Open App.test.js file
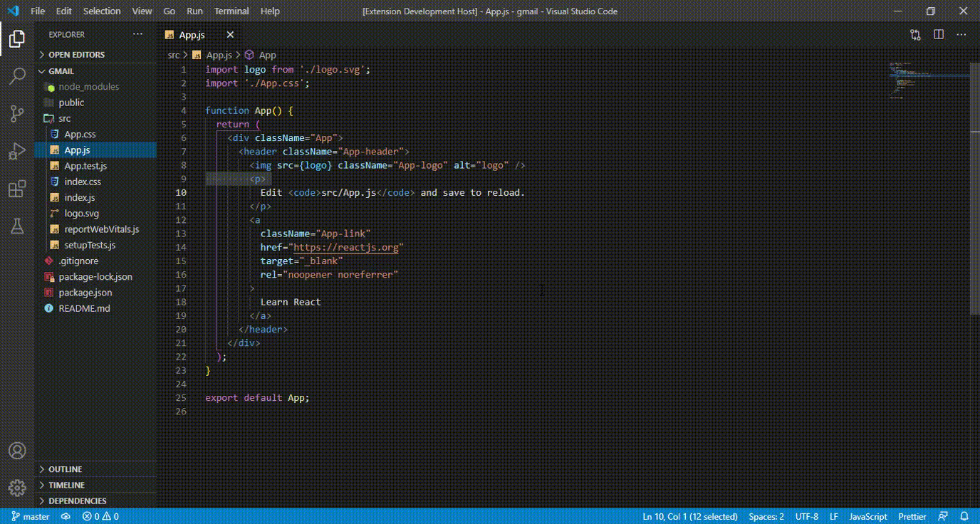This screenshot has height=524, width=980. tap(95, 166)
